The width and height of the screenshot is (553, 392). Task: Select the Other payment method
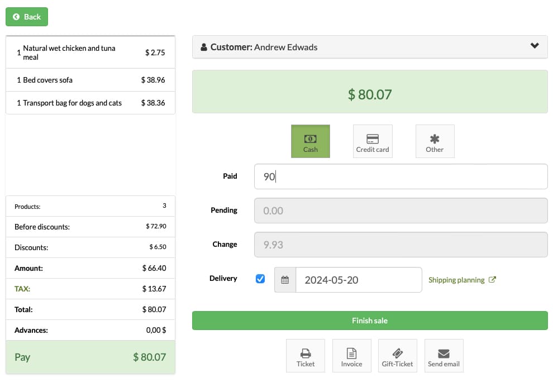coord(435,141)
